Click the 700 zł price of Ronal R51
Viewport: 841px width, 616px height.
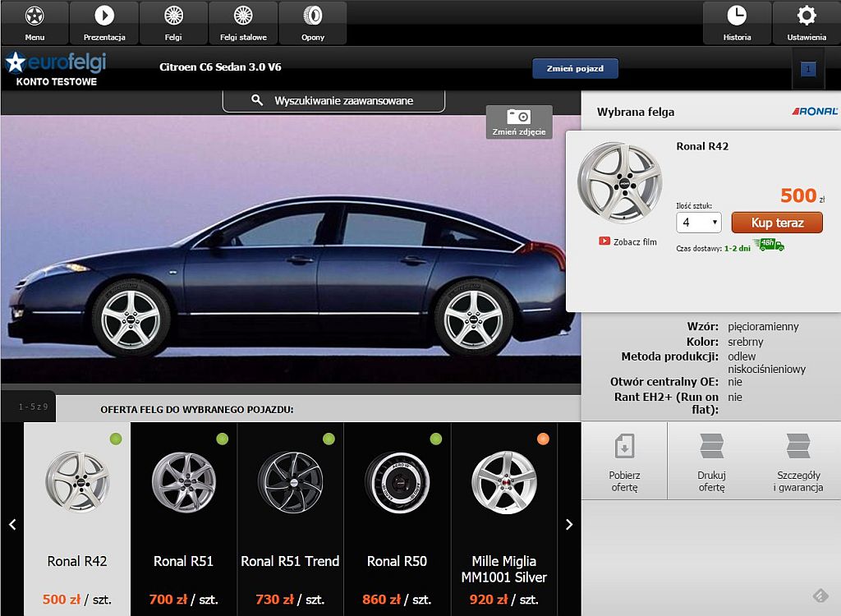(168, 600)
